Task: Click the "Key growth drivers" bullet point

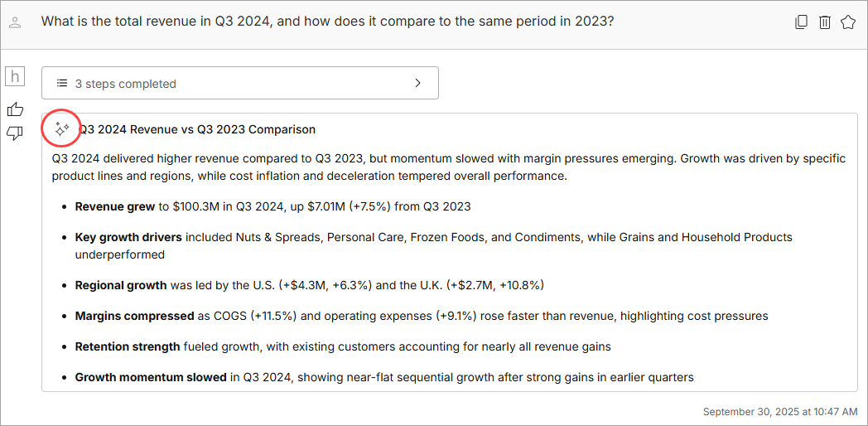Action: point(433,237)
